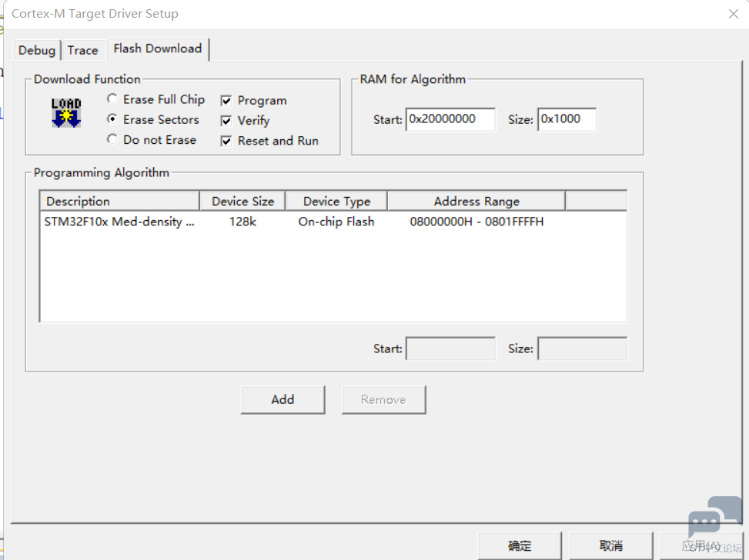Choose the Do not Erase option
The image size is (749, 560).
113,140
